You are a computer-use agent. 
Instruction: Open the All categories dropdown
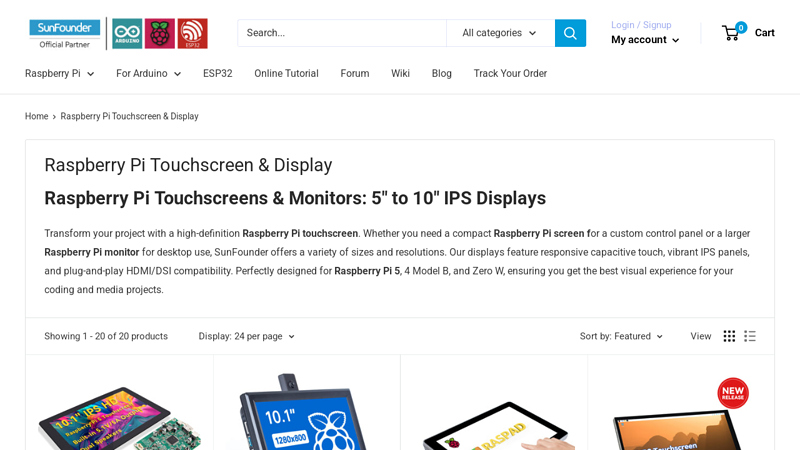pos(500,33)
